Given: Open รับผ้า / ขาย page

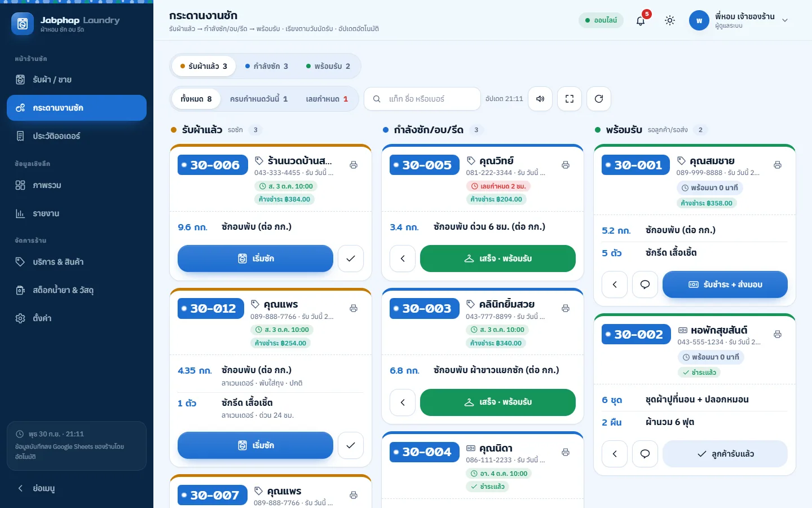Looking at the screenshot, I should coord(77,80).
